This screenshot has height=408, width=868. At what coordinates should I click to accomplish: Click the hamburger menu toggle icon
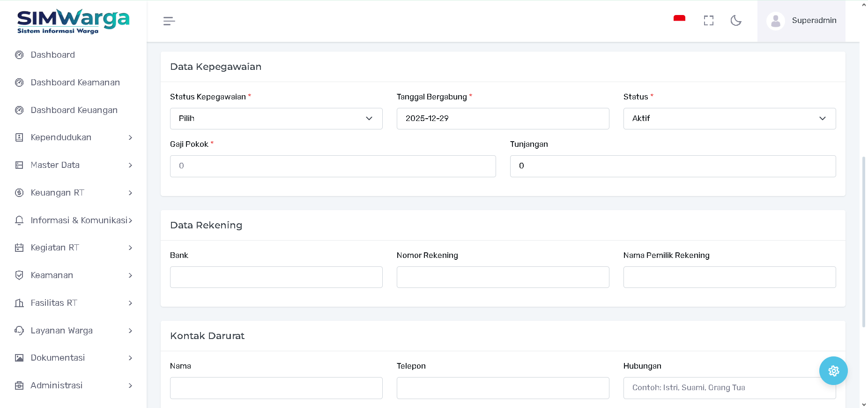pos(169,21)
